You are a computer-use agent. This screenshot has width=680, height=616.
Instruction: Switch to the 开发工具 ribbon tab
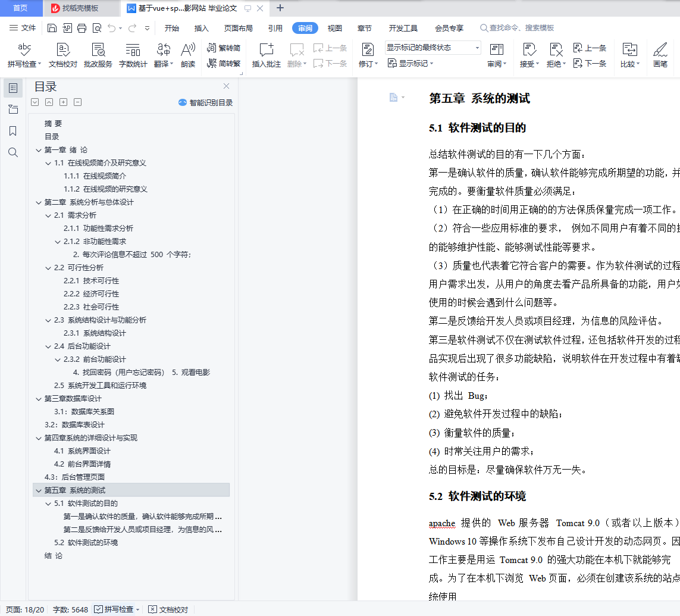pos(403,28)
